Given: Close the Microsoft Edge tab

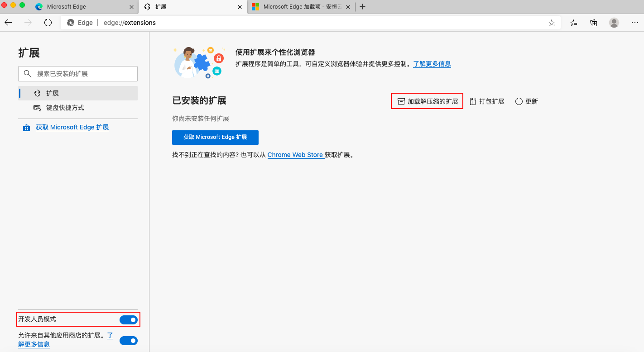Looking at the screenshot, I should pyautogui.click(x=132, y=7).
